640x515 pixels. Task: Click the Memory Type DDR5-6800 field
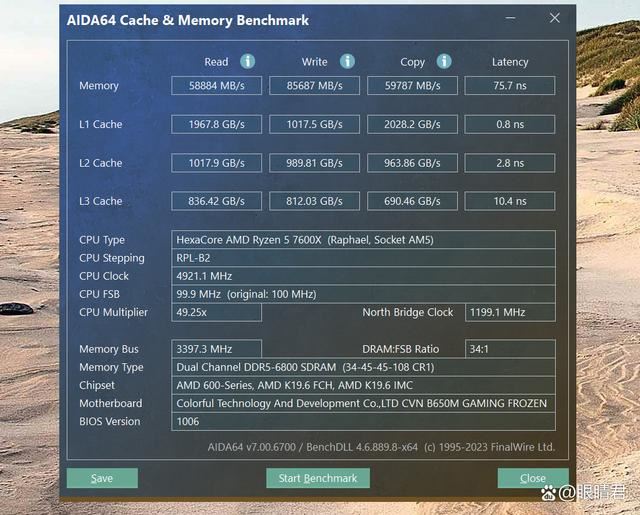(363, 367)
